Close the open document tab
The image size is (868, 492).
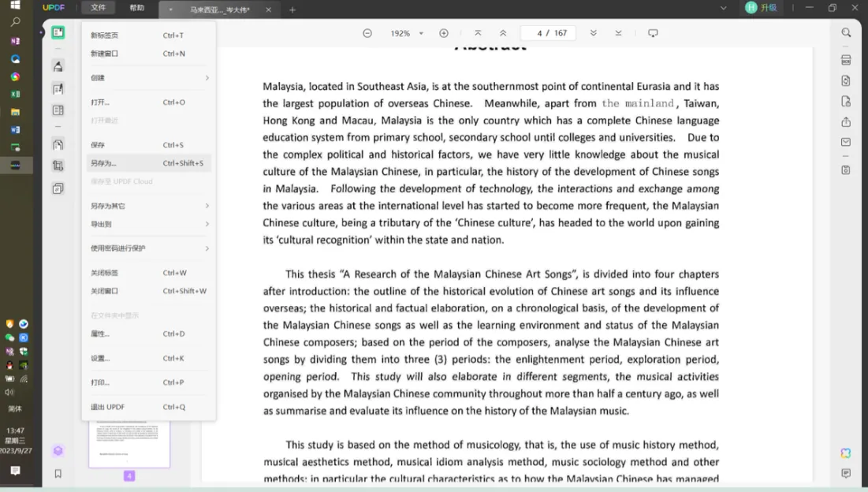(x=269, y=9)
